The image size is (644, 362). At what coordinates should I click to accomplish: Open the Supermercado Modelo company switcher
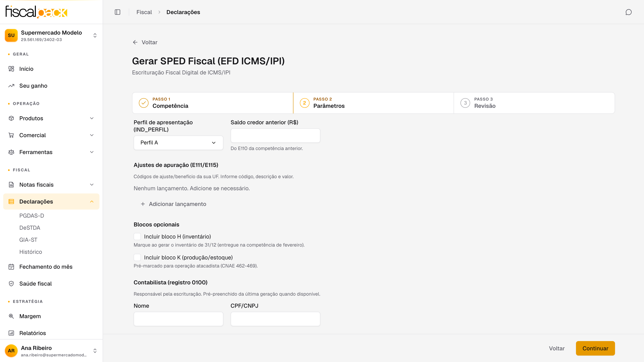[51, 35]
